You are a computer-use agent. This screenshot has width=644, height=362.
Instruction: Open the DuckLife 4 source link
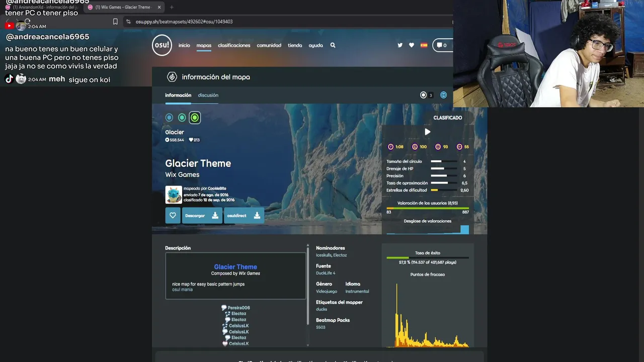[x=326, y=273]
